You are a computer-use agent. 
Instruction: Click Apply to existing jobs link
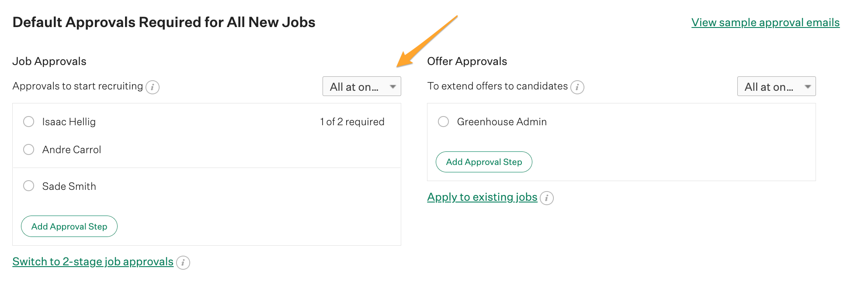coord(482,197)
